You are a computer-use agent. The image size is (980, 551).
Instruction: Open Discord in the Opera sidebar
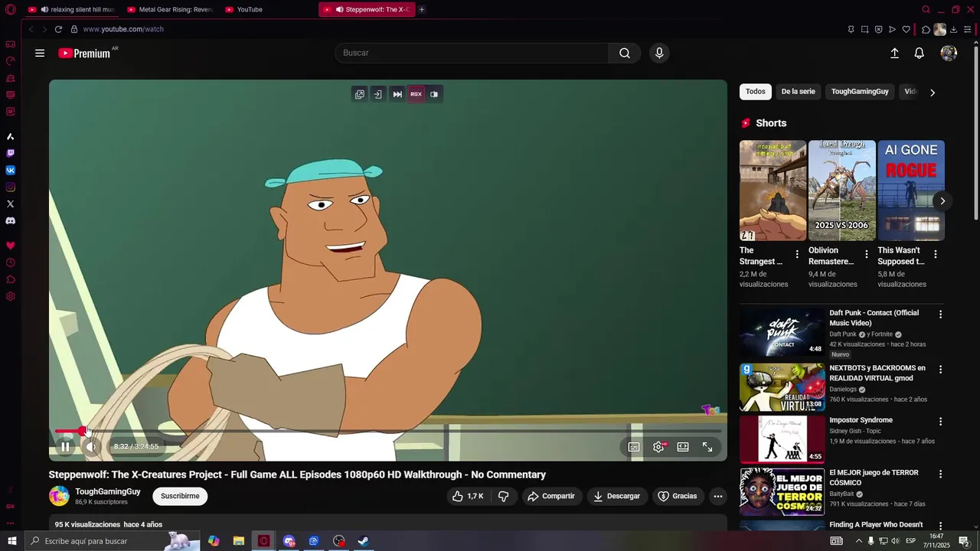pos(11,220)
